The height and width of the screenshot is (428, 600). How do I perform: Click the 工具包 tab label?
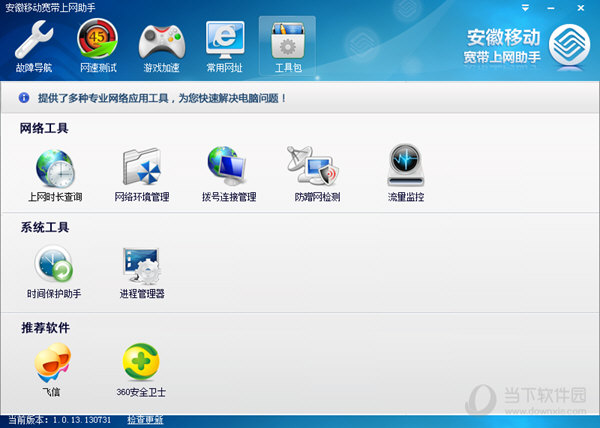pos(288,68)
